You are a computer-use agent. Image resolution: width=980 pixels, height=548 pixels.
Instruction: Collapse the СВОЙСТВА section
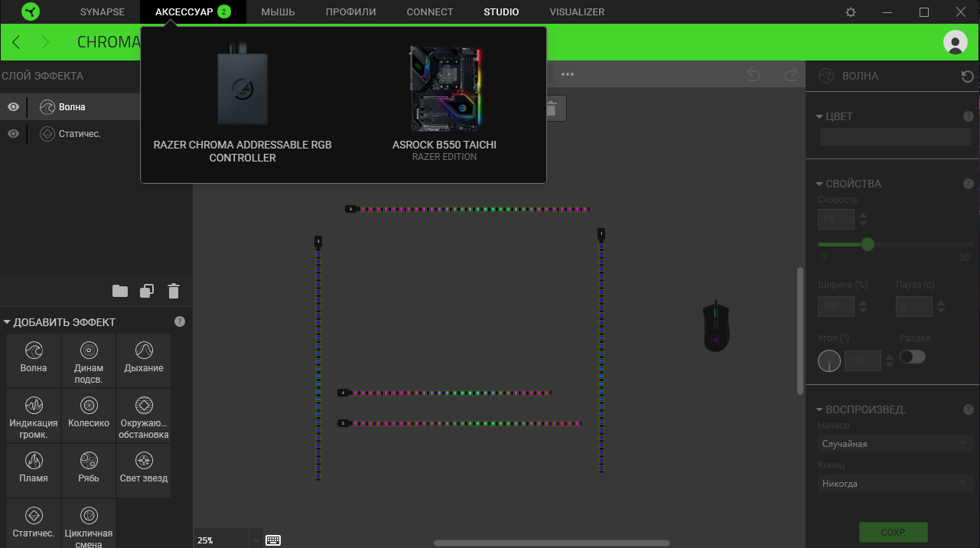pos(819,184)
